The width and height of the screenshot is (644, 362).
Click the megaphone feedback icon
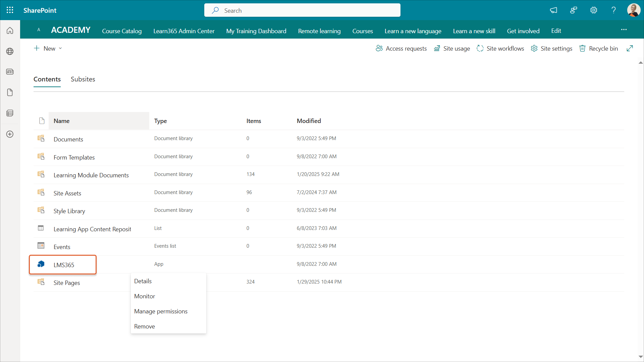553,10
